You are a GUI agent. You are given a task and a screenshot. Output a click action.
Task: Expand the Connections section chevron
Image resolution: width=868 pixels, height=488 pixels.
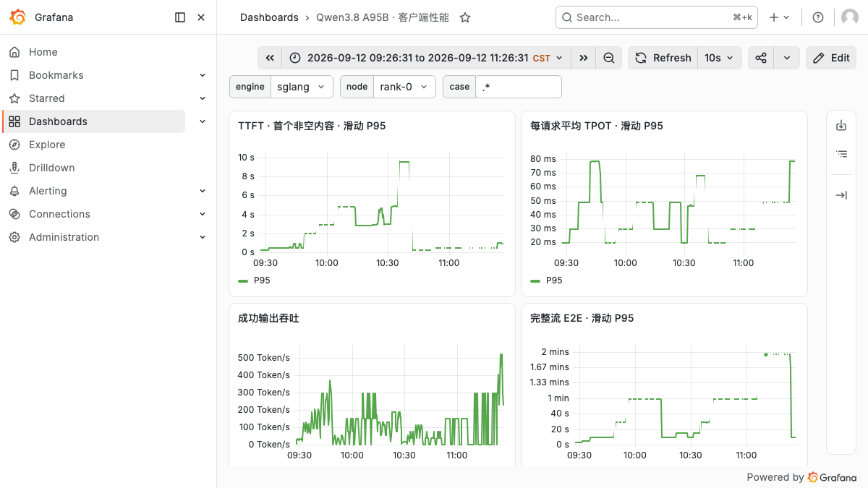[203, 214]
